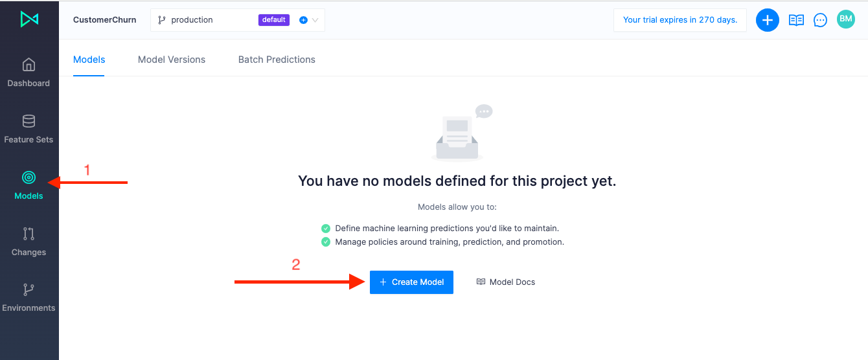Click the small blue plus in the environment selector
Screen dimensions: 868x360
(303, 20)
